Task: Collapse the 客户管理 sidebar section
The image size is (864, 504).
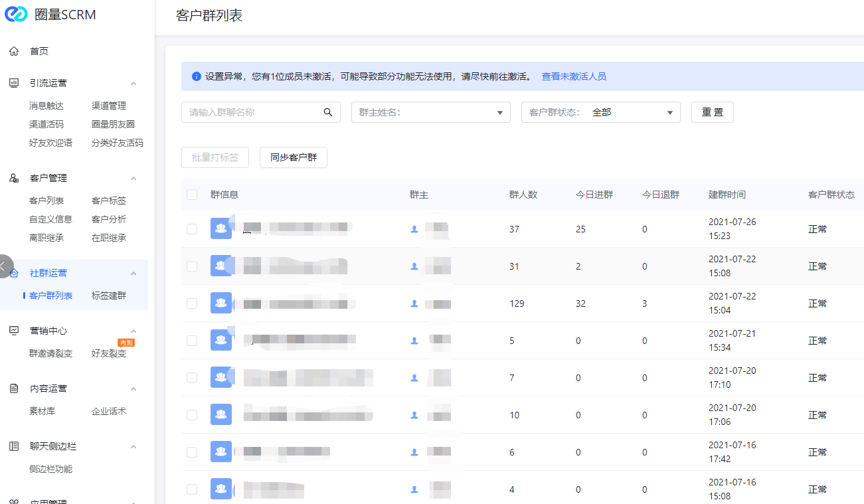Action: tap(133, 178)
